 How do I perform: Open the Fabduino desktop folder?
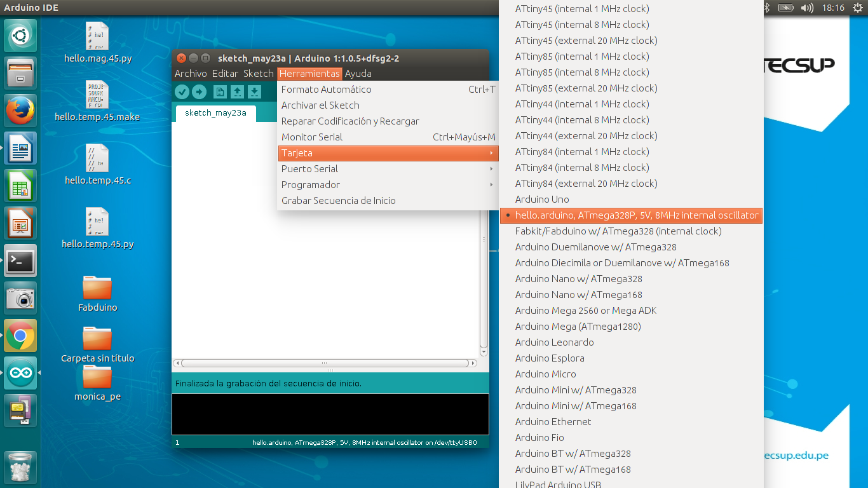click(x=97, y=293)
